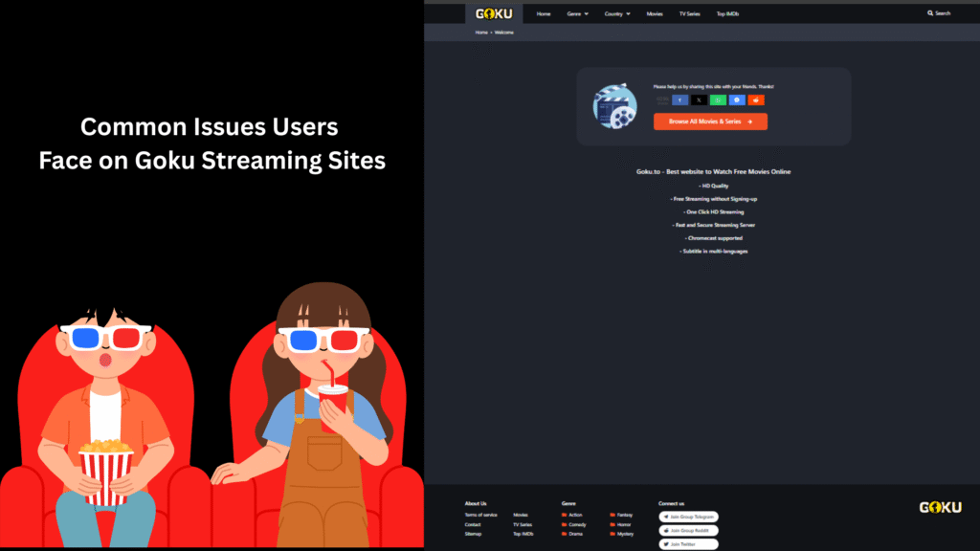Click the Join Twitter button
Image resolution: width=980 pixels, height=551 pixels.
pos(688,544)
